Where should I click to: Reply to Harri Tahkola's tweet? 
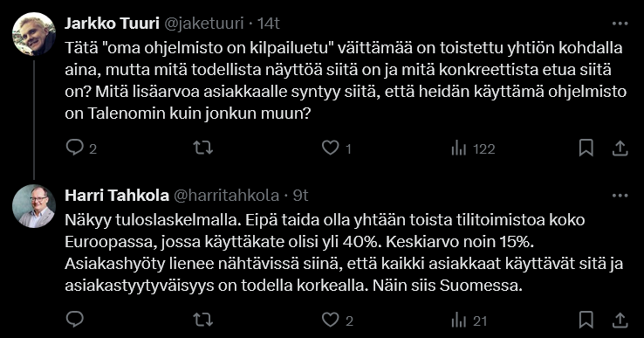75,319
